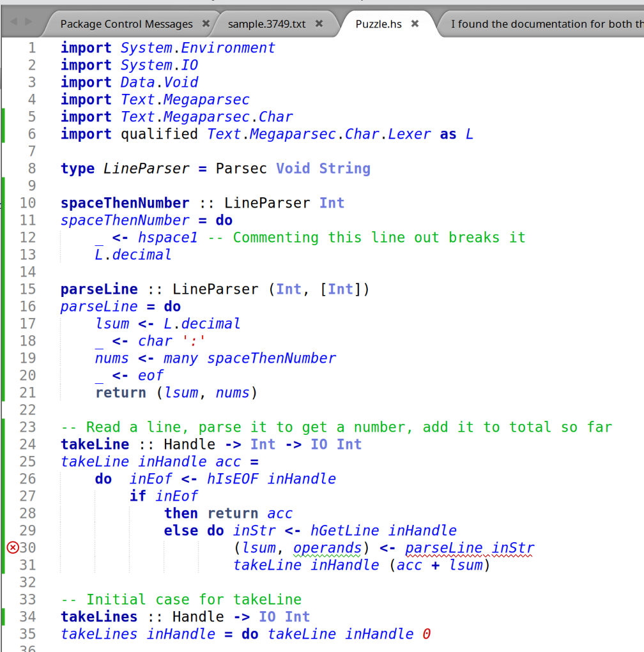This screenshot has width=644, height=652.
Task: Click line number 23 in the gutter
Action: 28,427
